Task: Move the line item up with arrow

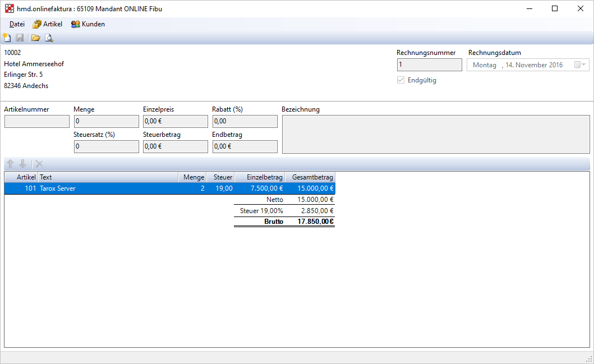Action: click(10, 164)
